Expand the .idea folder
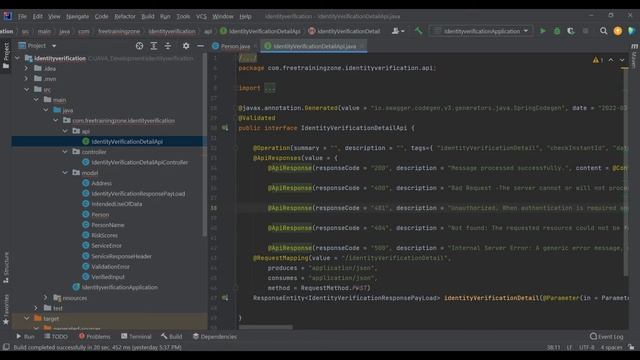The width and height of the screenshot is (640, 360). tap(27, 69)
